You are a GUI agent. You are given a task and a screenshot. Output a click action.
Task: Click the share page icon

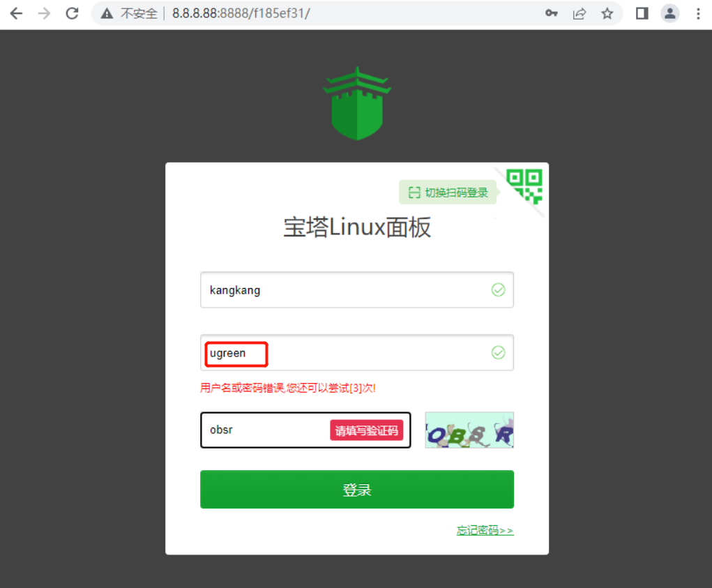(580, 14)
